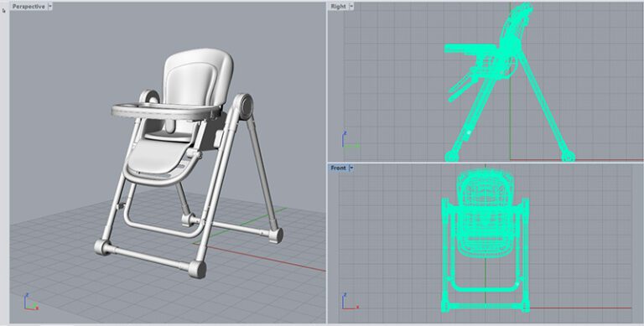Click the Perspective viewport title label
644x326 pixels.
[x=29, y=7]
